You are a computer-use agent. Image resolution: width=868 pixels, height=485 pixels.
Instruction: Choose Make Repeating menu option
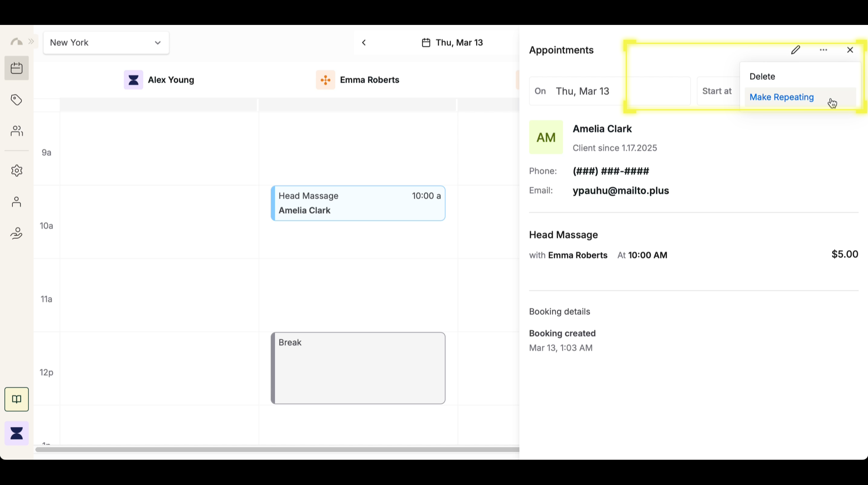781,97
